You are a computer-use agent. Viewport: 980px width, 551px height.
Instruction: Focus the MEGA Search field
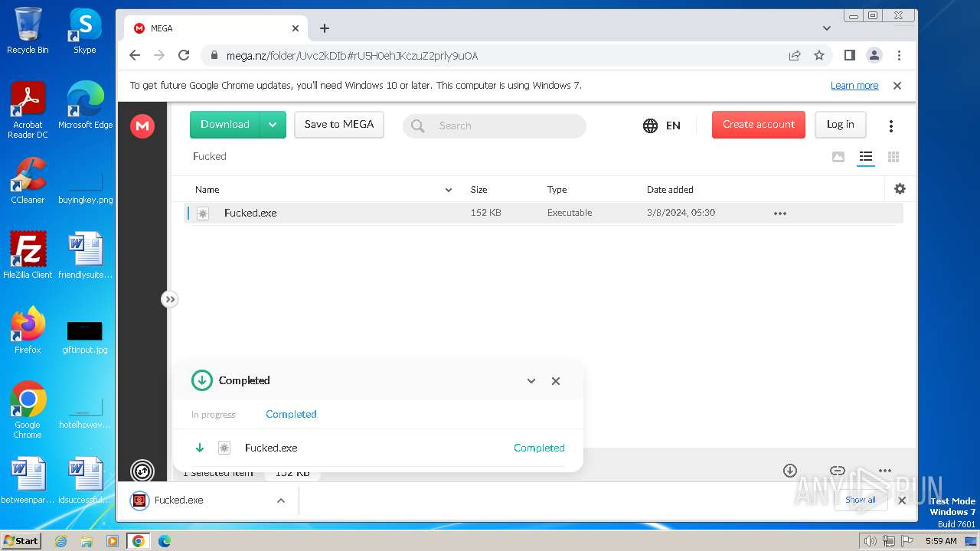pyautogui.click(x=495, y=126)
